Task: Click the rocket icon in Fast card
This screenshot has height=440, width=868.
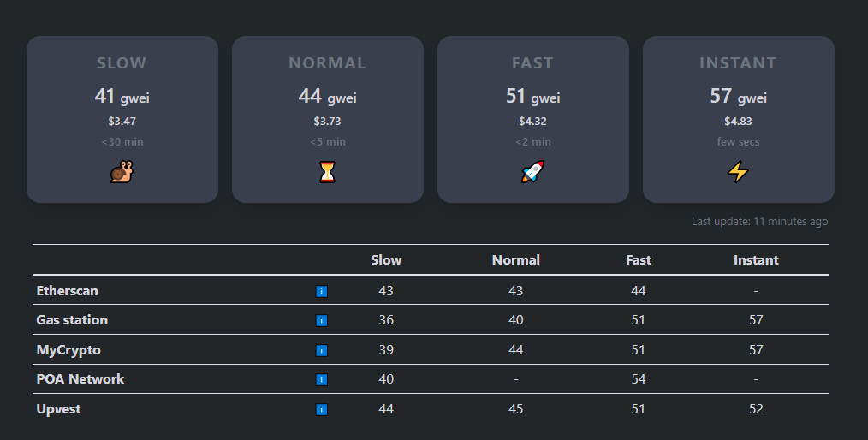Action: pyautogui.click(x=532, y=172)
